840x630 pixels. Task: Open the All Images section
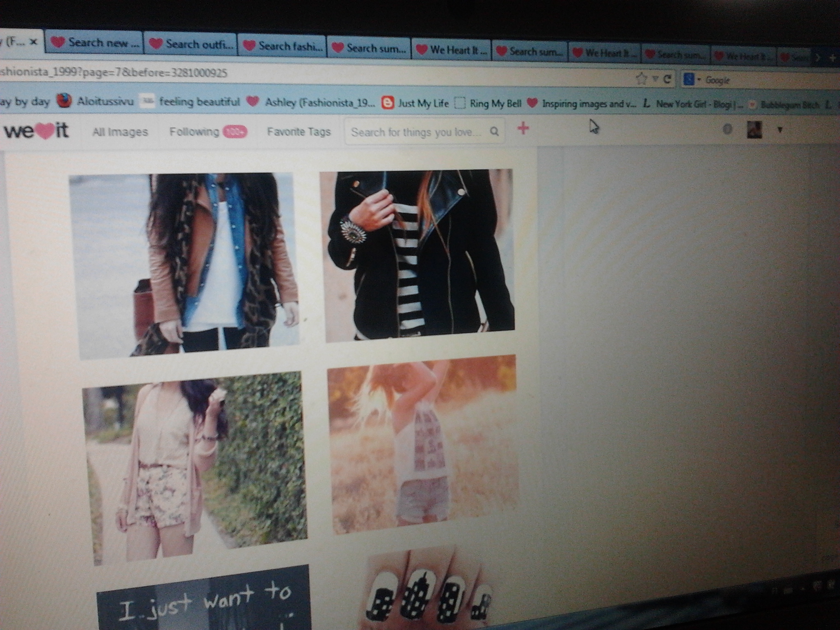click(120, 132)
